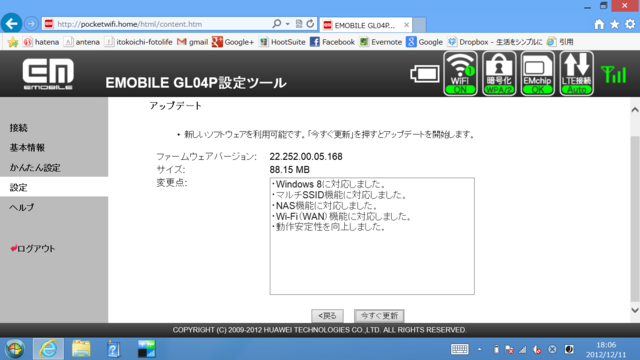This screenshot has height=360, width=640.
Task: Open the Google bookmark
Action: click(424, 42)
